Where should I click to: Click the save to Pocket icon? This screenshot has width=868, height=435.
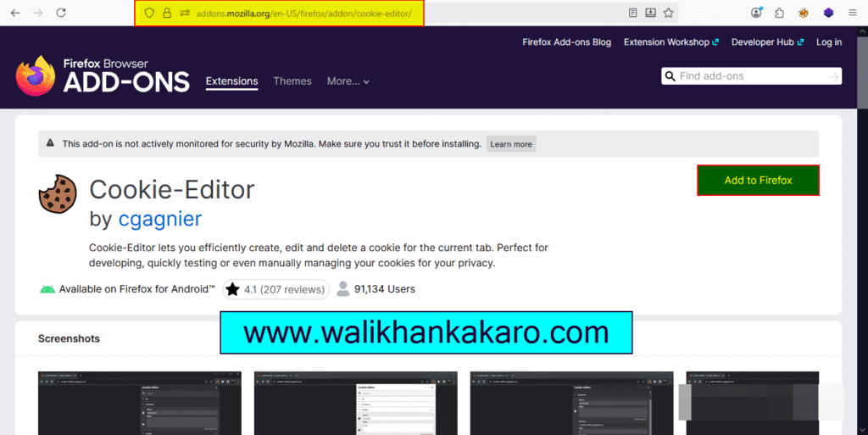click(650, 13)
